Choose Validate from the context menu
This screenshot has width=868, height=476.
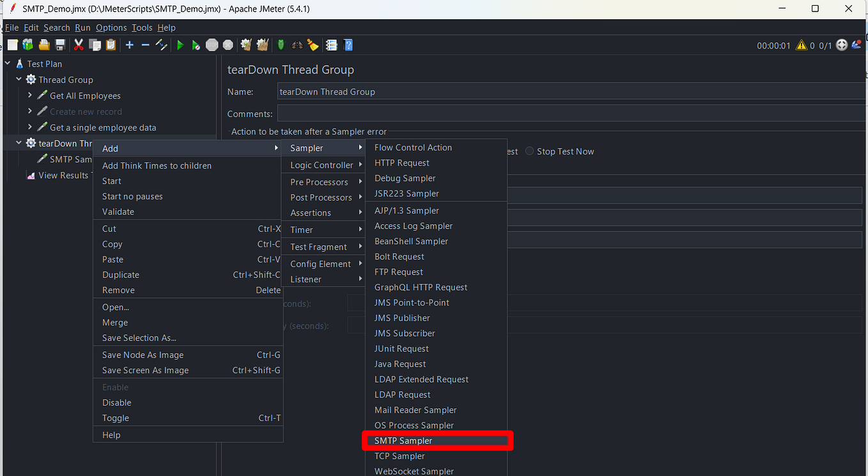tap(118, 212)
